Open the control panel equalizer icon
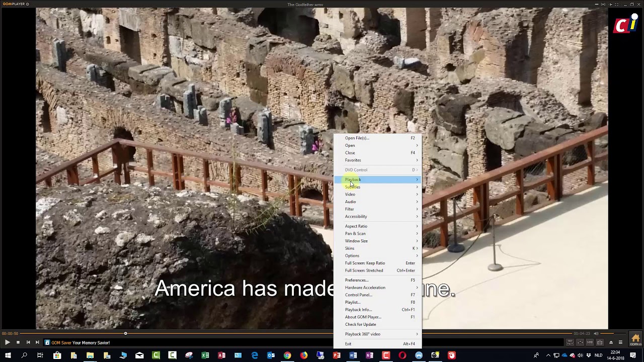The image size is (644, 362). 580,342
